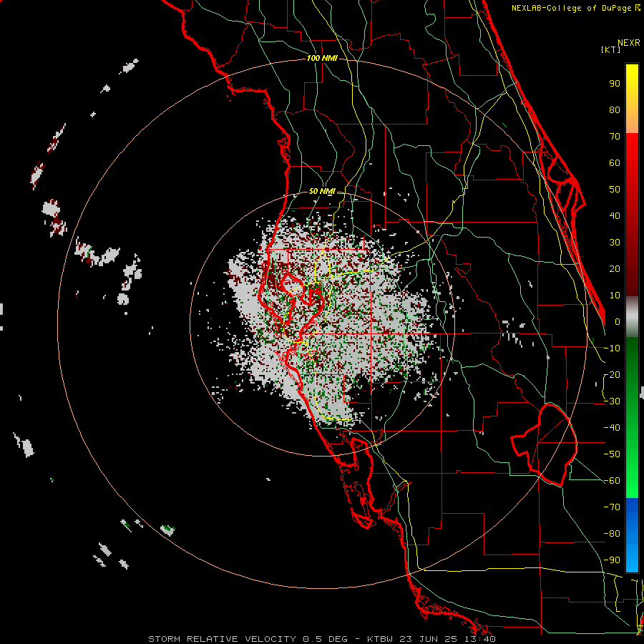This screenshot has width=644, height=644.
Task: Click the 13:40 timestamp in caption
Action: click(481, 639)
